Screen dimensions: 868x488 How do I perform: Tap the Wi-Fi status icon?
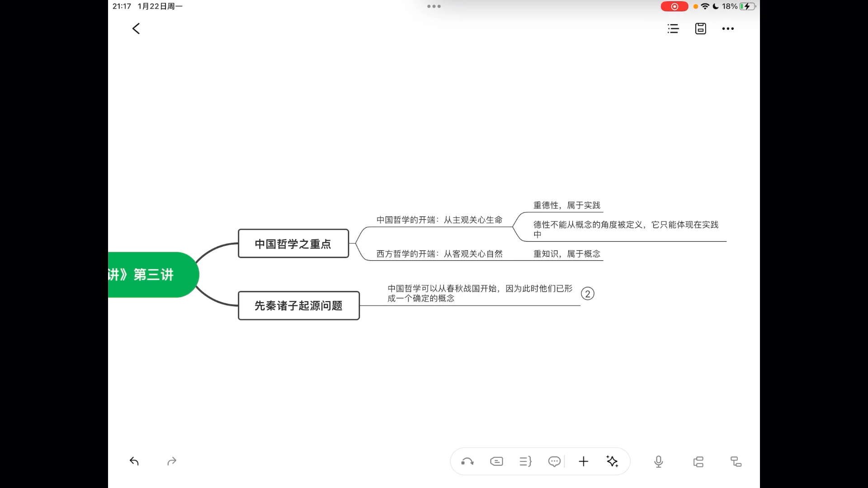point(705,6)
